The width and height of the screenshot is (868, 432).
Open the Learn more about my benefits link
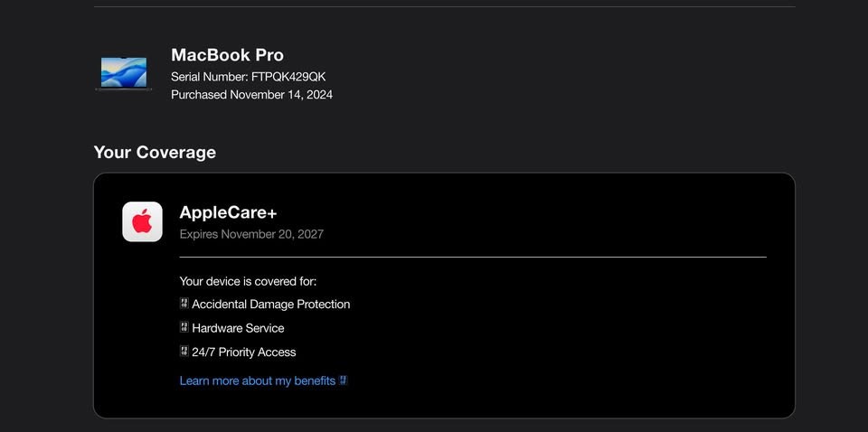pos(258,380)
